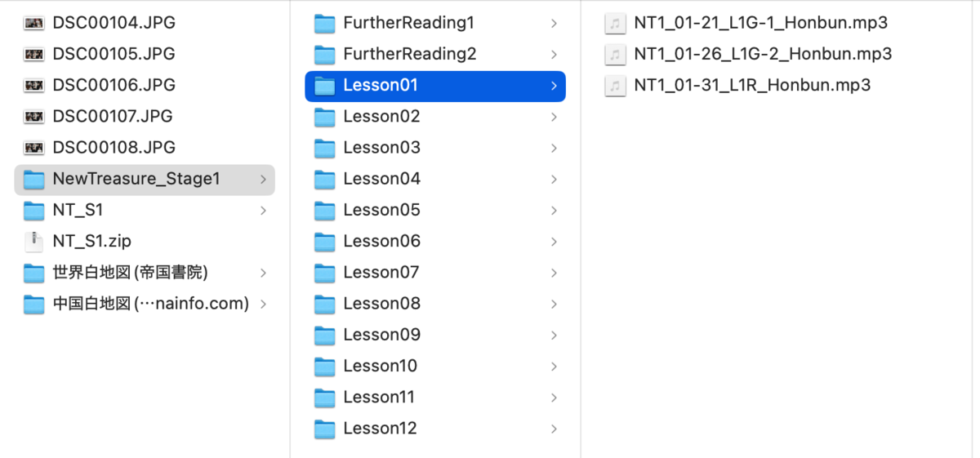
Task: Expand the NewTreasure_Stage1 chevron
Action: coord(263,179)
